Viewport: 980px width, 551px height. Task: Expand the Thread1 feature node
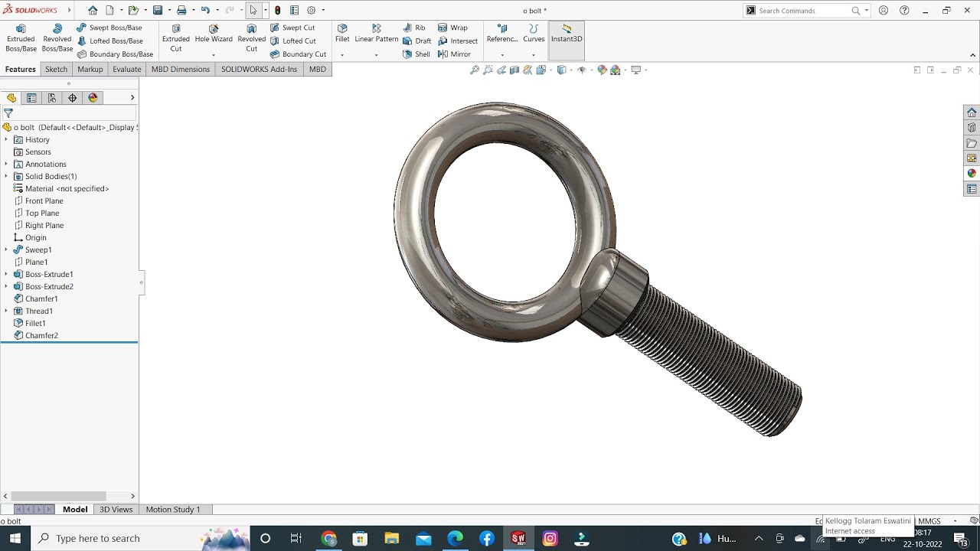click(6, 311)
